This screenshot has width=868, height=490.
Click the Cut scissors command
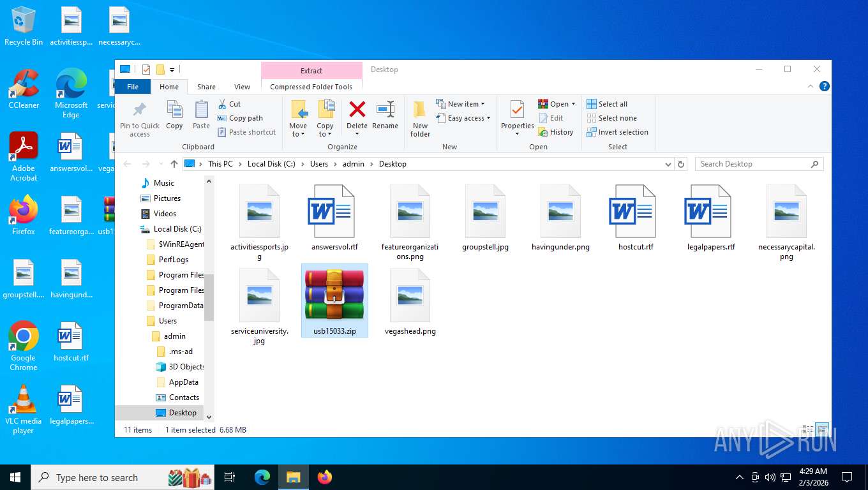coord(229,104)
